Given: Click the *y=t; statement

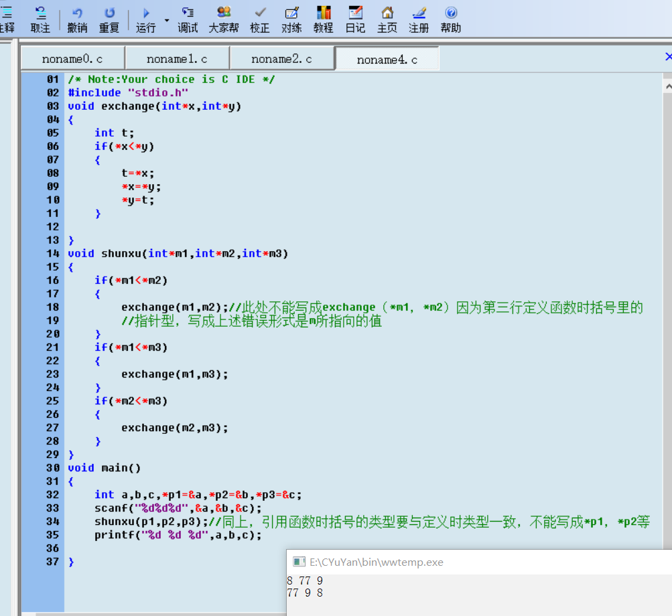Looking at the screenshot, I should pyautogui.click(x=137, y=200).
